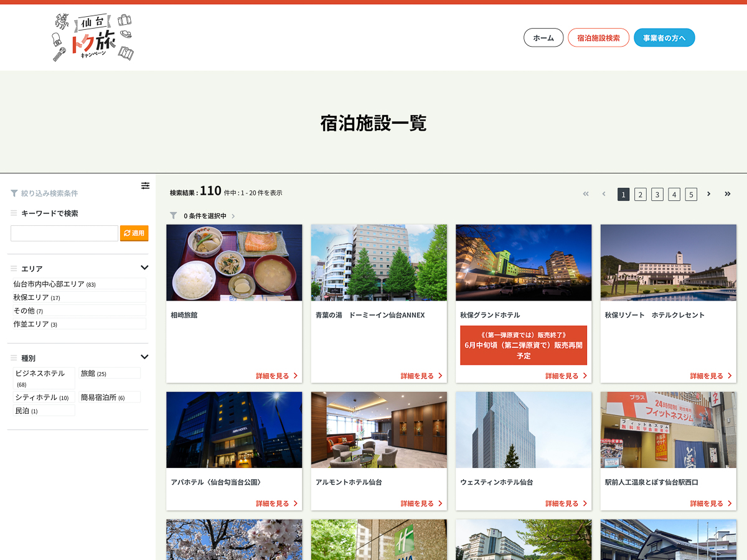Click the drag handle icon beside キーワードで検索
Image resolution: width=747 pixels, height=560 pixels.
[14, 213]
